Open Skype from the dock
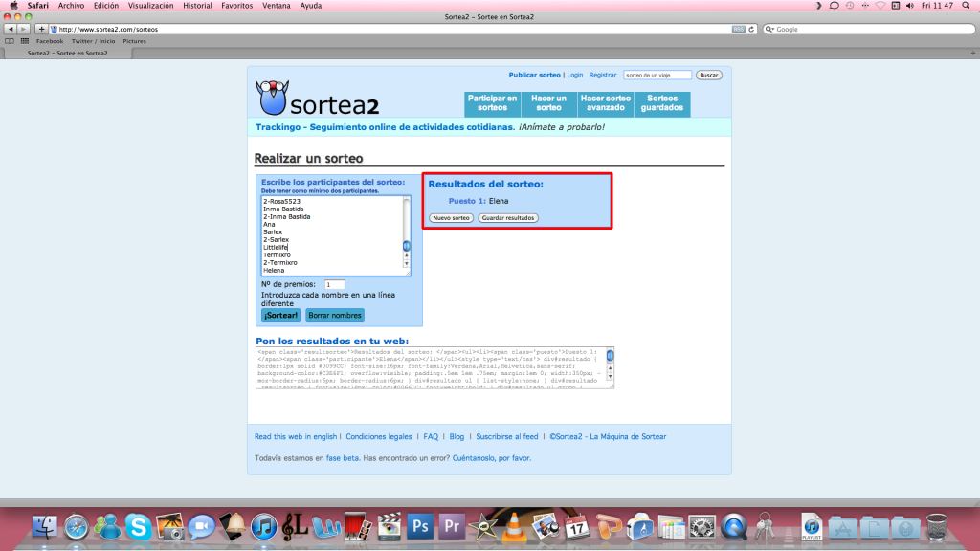 [140, 525]
